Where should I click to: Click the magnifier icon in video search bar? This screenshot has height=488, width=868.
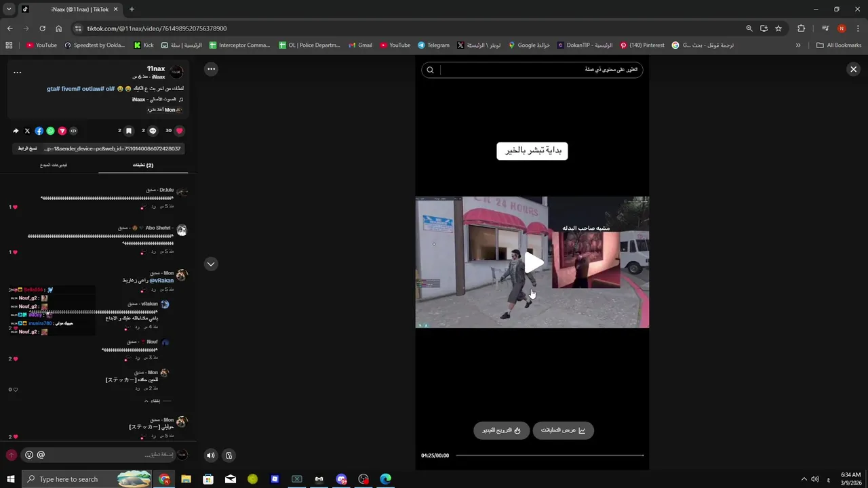(430, 70)
